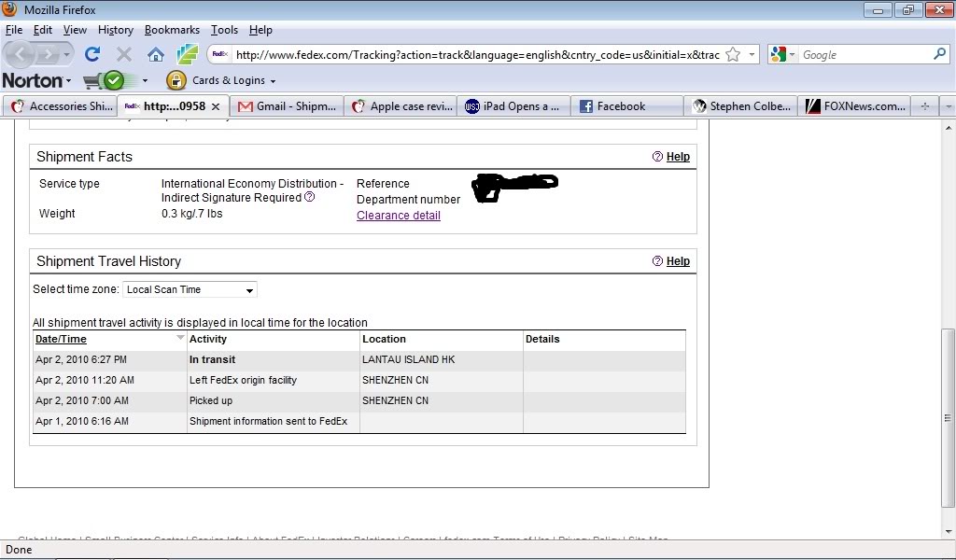The image size is (956, 560).
Task: Switch to the iPad Opens a ... tab
Action: click(513, 106)
